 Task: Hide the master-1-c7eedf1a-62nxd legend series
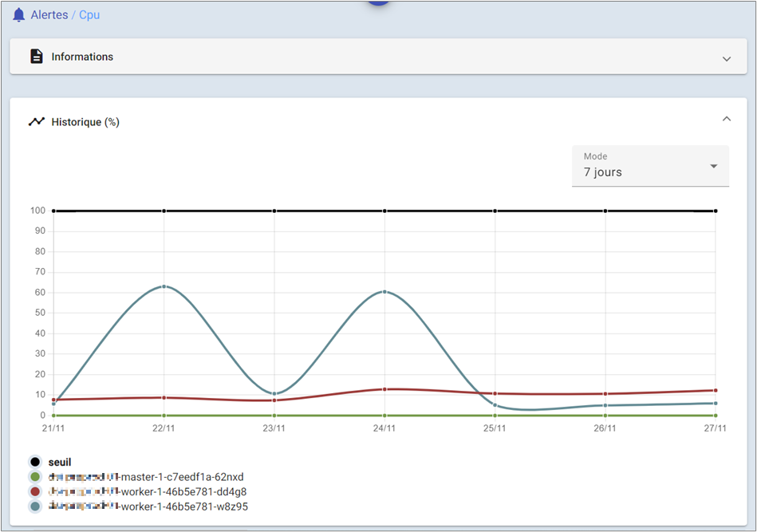click(147, 477)
